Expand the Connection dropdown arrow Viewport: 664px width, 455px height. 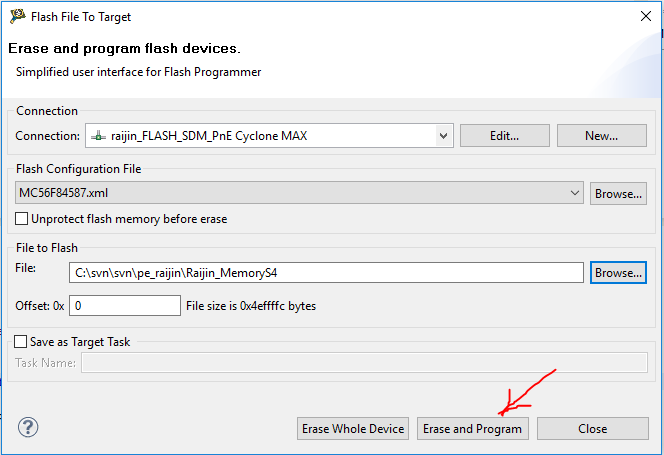[x=444, y=135]
